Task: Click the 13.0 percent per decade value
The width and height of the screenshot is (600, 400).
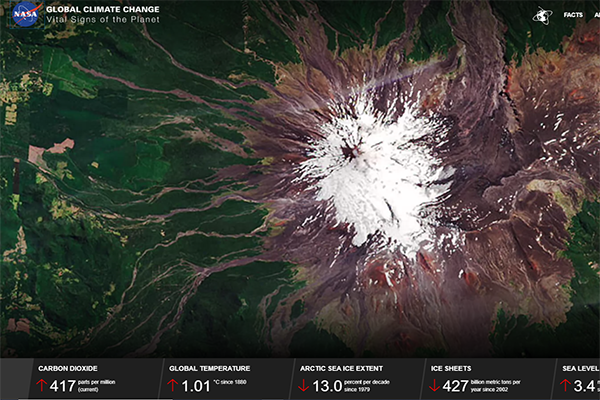Action: [x=328, y=385]
